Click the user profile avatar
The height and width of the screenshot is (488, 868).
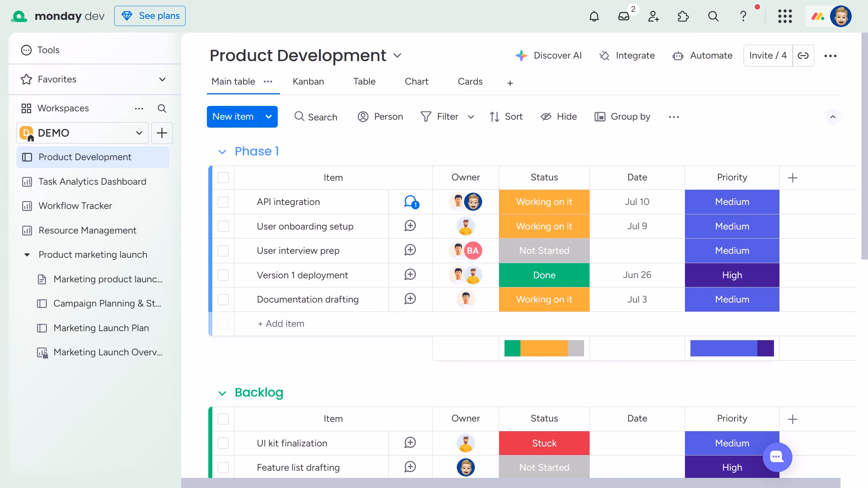click(841, 16)
